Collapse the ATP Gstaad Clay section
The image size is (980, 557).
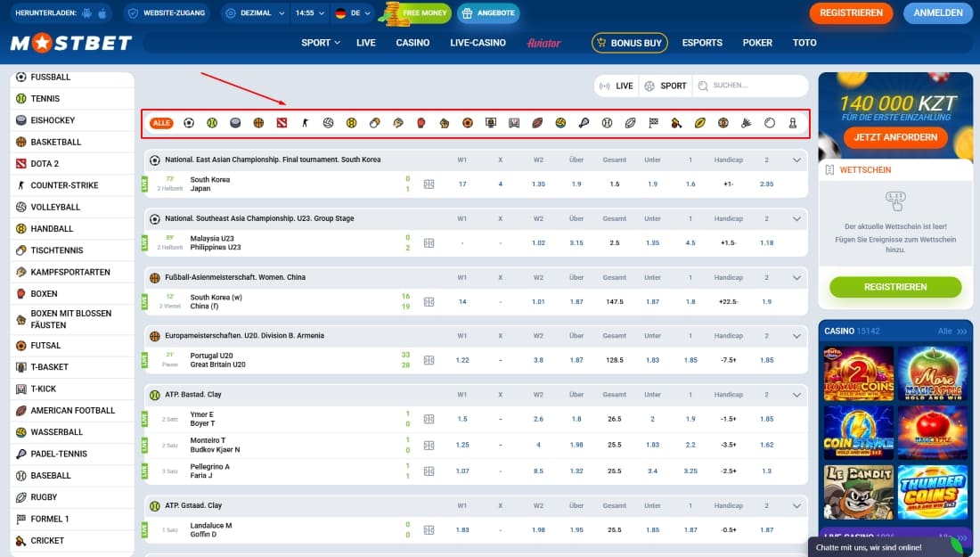pyautogui.click(x=796, y=505)
